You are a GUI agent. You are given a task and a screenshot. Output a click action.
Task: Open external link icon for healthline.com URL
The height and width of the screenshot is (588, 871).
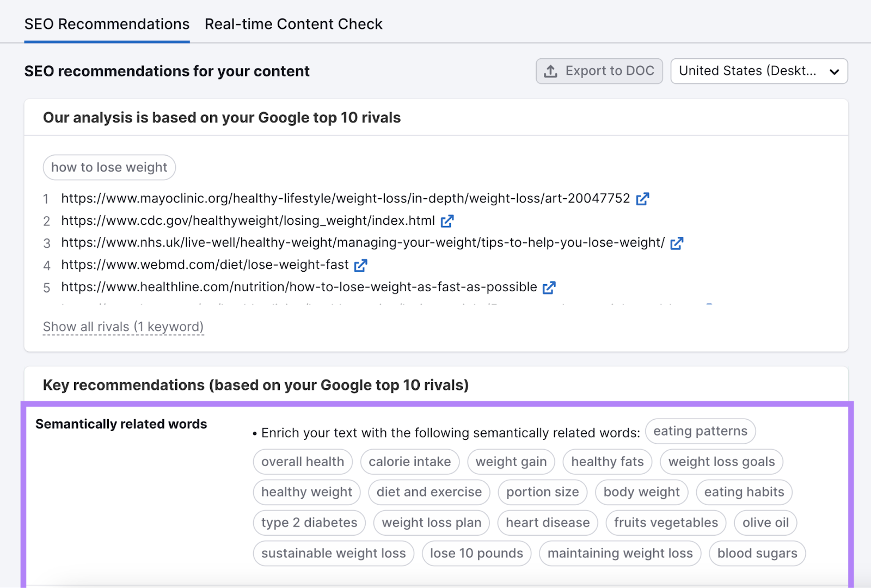tap(549, 287)
